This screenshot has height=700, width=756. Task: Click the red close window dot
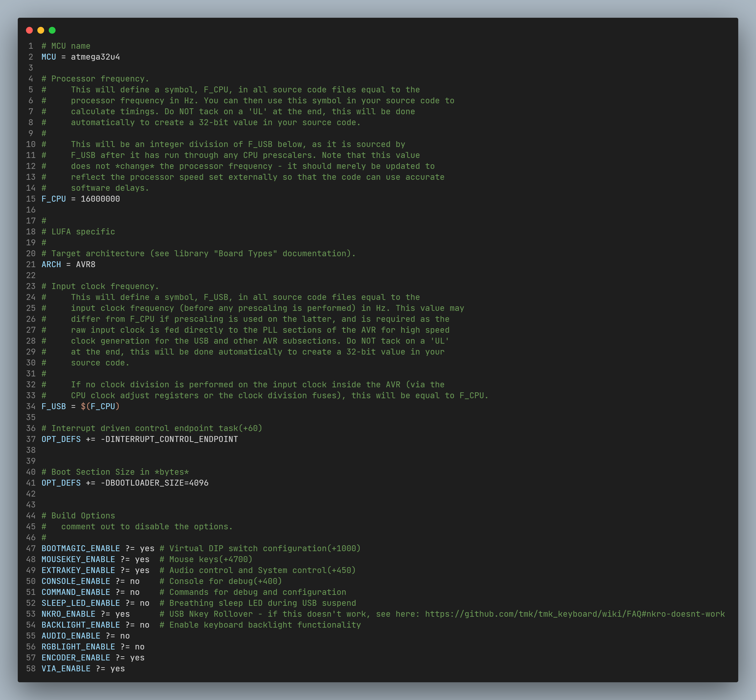point(29,30)
